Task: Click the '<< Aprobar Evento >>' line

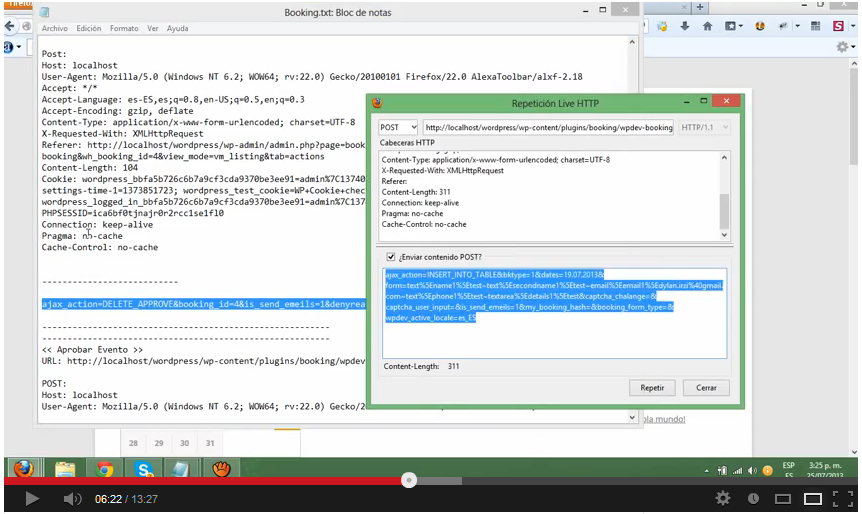Action: [92, 350]
